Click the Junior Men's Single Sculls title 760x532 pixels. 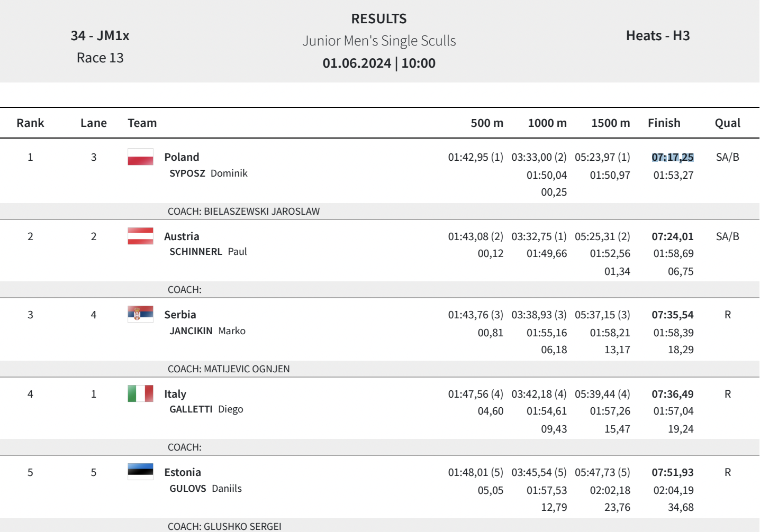(379, 41)
